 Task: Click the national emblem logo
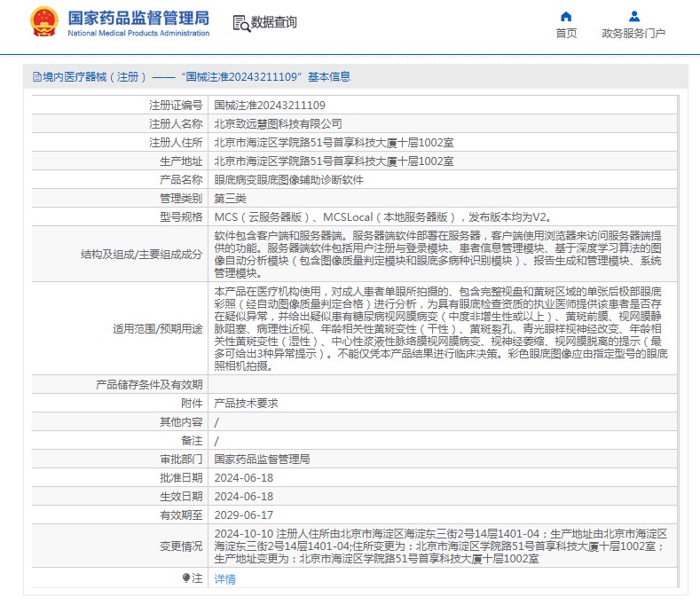tap(44, 22)
